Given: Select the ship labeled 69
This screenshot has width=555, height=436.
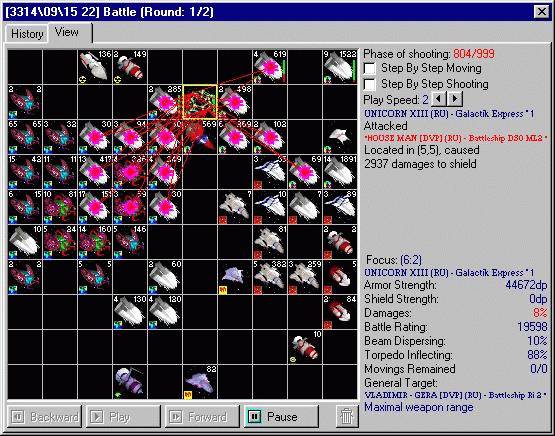Looking at the screenshot, I should pyautogui.click(x=305, y=172).
